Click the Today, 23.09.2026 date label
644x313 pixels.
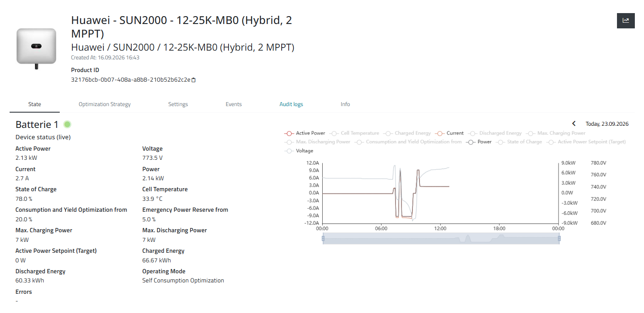coord(607,124)
